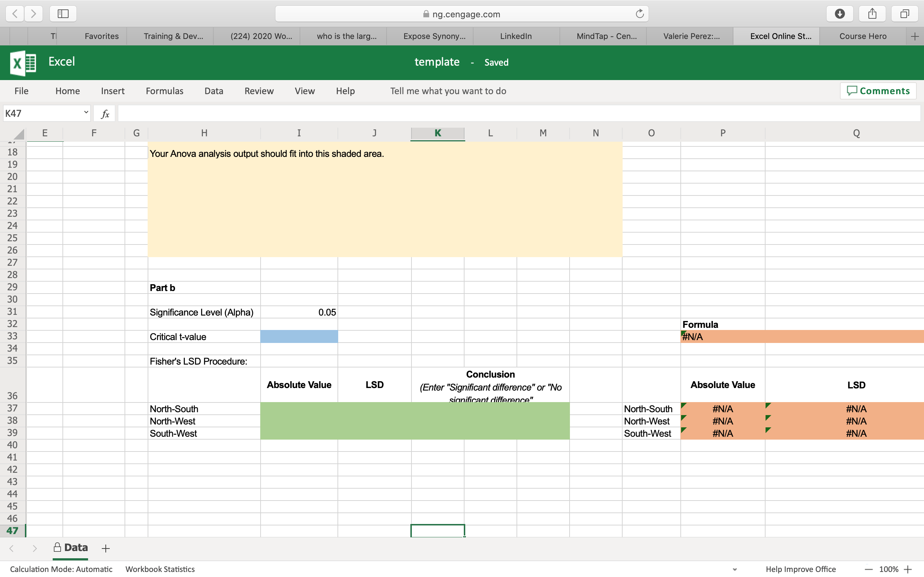Open the Data ribbon tab
Screen dimensions: 924x577
(x=213, y=91)
